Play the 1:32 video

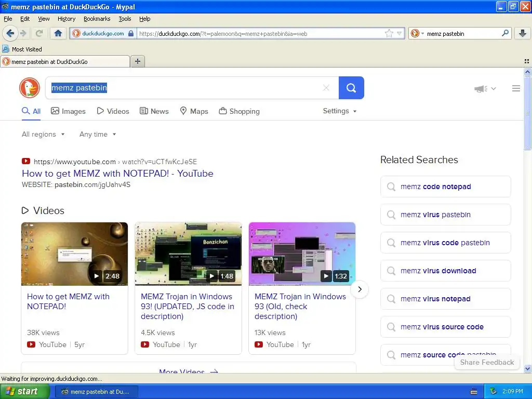pos(302,254)
